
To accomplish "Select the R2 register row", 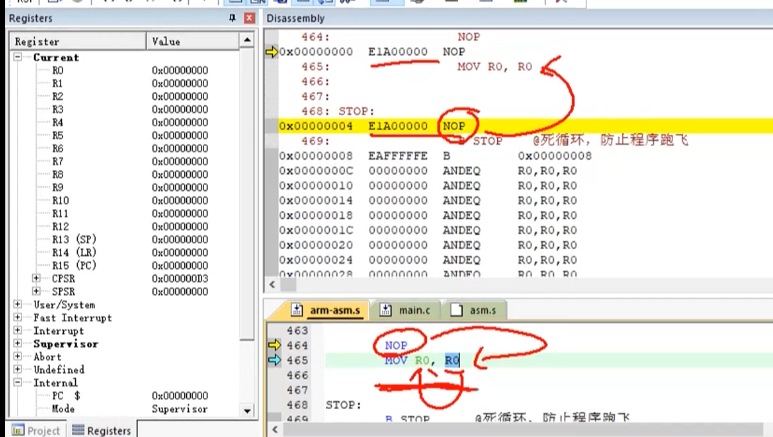I will point(126,96).
